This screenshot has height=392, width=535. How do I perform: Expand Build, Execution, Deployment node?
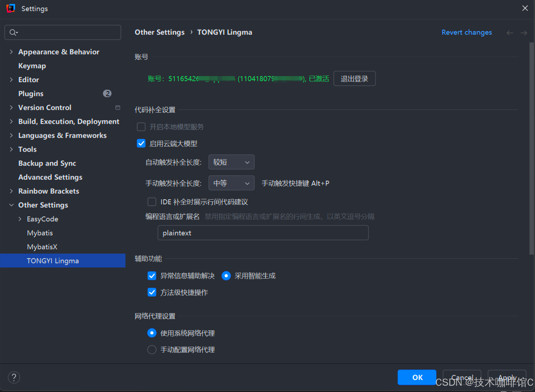coord(11,121)
